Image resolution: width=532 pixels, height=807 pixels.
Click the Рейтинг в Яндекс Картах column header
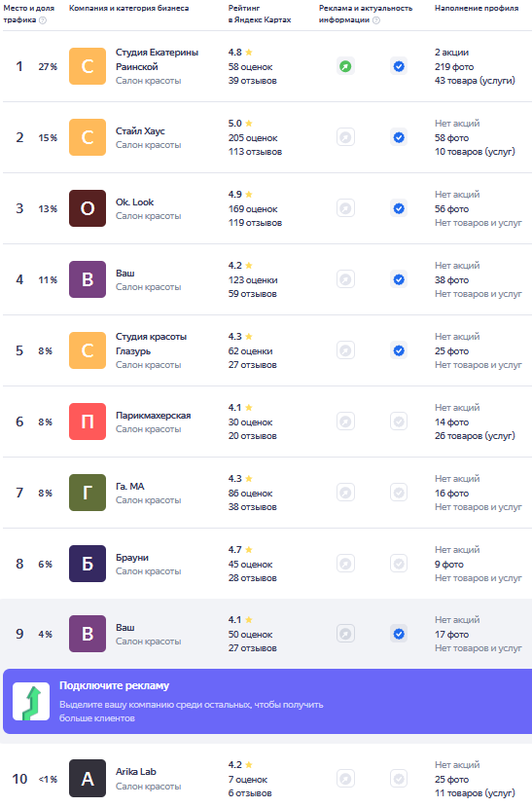[x=260, y=14]
